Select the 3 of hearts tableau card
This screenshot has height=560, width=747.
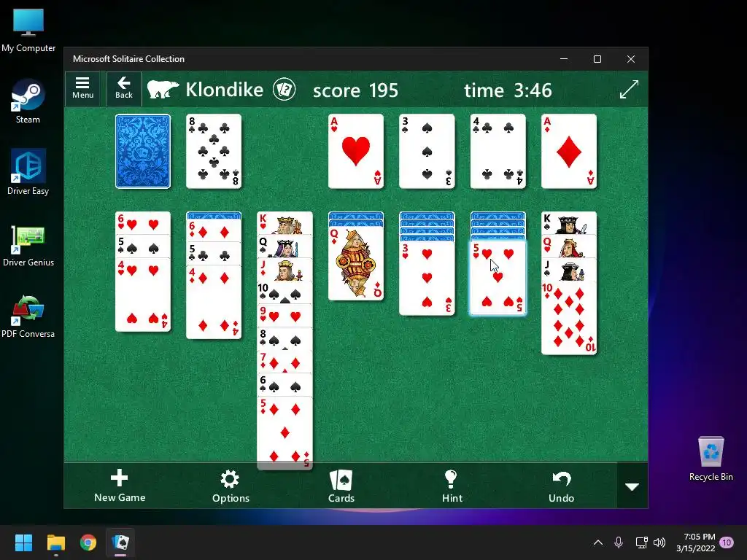click(427, 279)
